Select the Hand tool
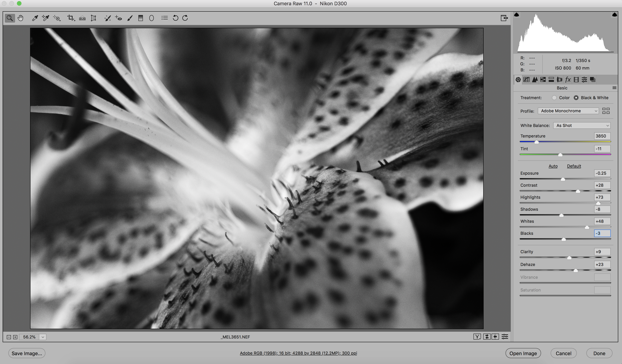Image resolution: width=622 pixels, height=364 pixels. [x=20, y=18]
